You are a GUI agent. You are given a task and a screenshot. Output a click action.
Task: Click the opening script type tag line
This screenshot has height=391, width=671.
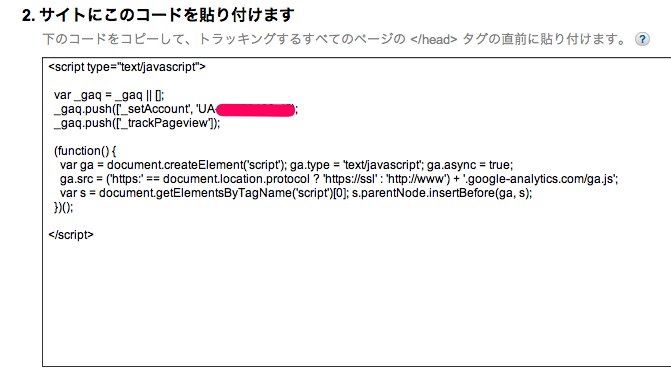coord(127,67)
